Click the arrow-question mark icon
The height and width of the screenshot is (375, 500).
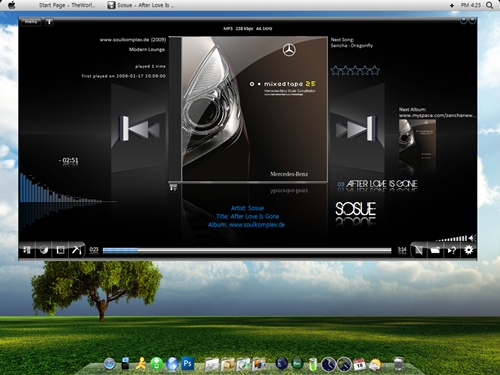452,250
